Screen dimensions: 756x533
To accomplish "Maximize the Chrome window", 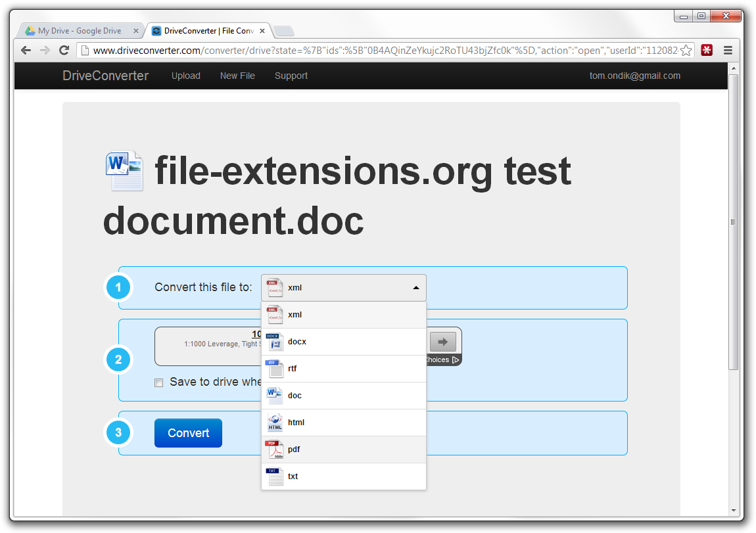I will (x=701, y=16).
